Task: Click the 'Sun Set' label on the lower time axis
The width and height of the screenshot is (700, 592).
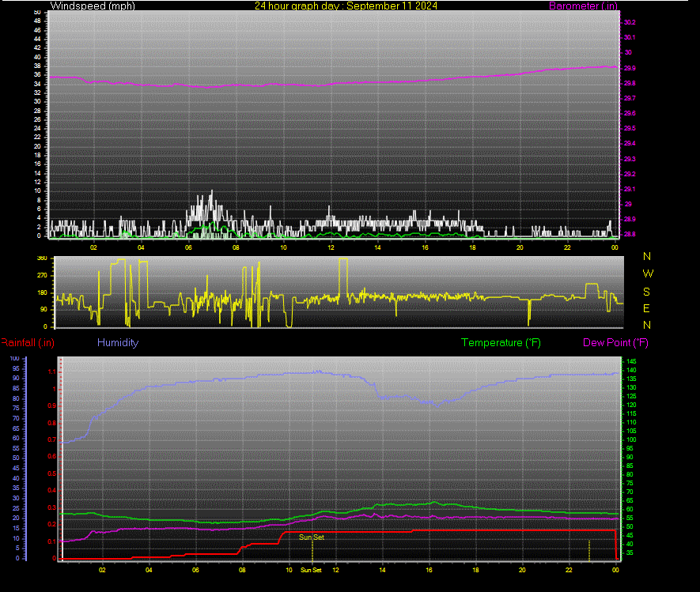Action: (x=311, y=570)
